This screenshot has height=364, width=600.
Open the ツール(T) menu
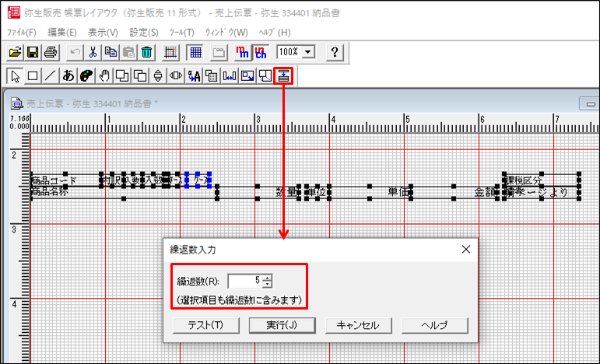(181, 33)
